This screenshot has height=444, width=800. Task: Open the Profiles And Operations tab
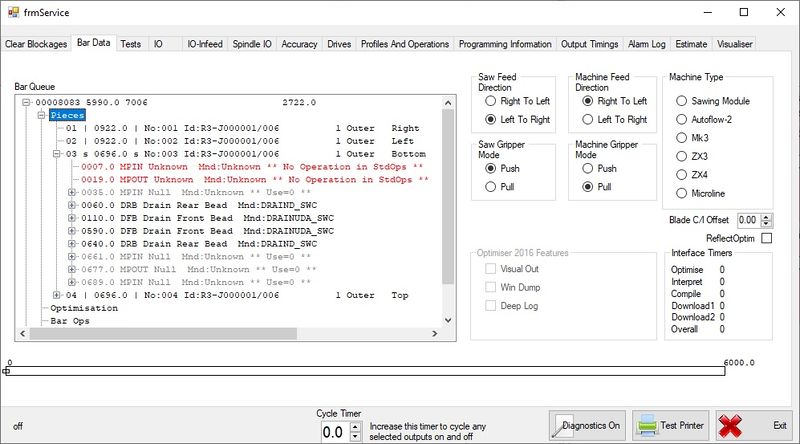(x=405, y=44)
